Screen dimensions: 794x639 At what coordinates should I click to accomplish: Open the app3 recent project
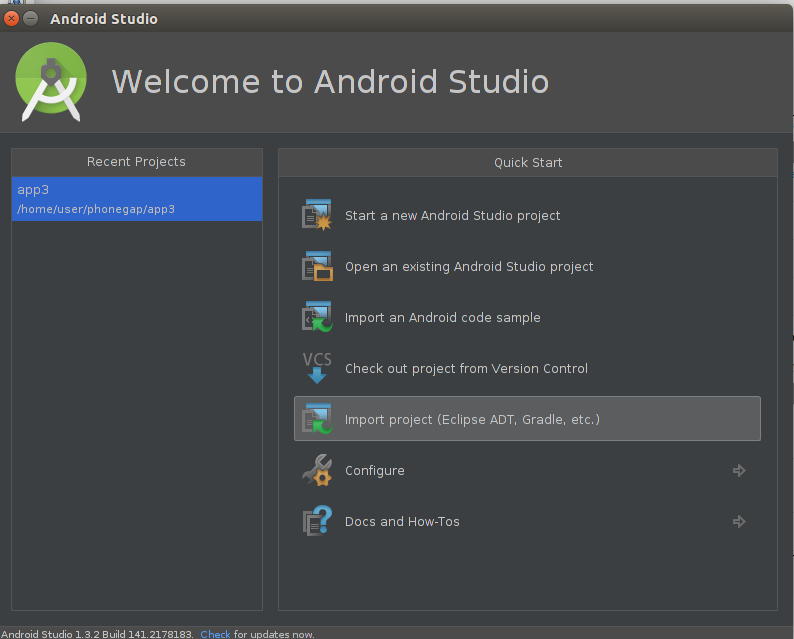(x=34, y=190)
